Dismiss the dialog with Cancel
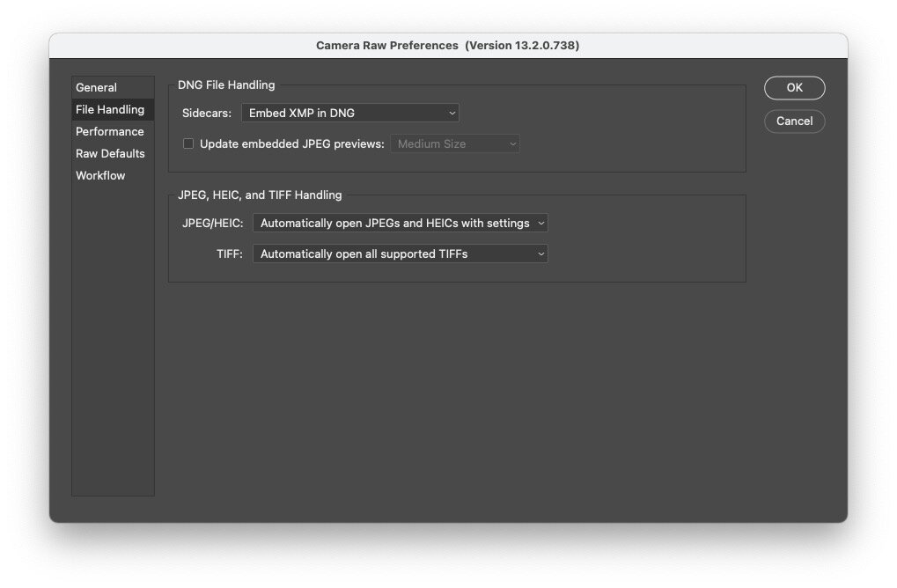 click(x=795, y=121)
